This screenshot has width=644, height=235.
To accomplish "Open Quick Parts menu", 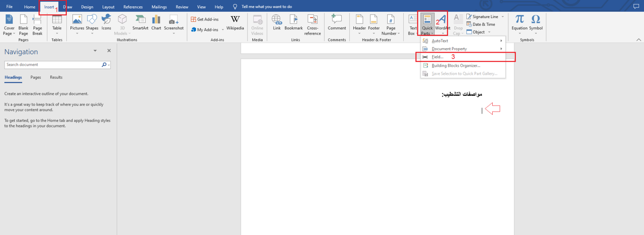I will pos(427,25).
